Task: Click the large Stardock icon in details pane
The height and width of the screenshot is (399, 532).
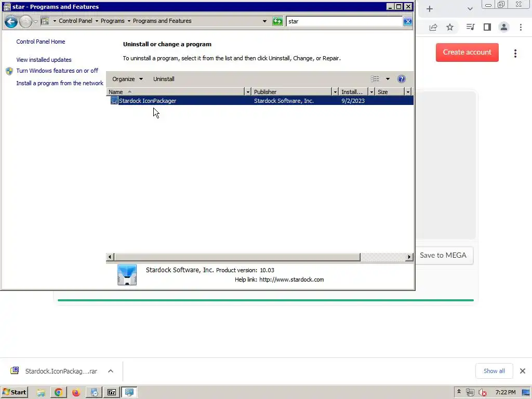Action: [x=127, y=275]
